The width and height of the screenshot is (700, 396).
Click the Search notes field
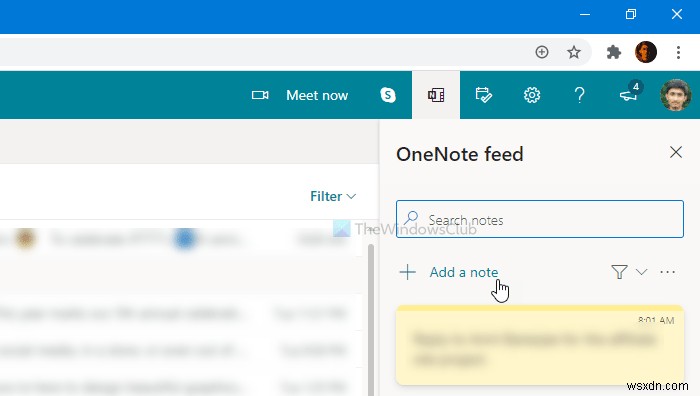click(x=540, y=219)
